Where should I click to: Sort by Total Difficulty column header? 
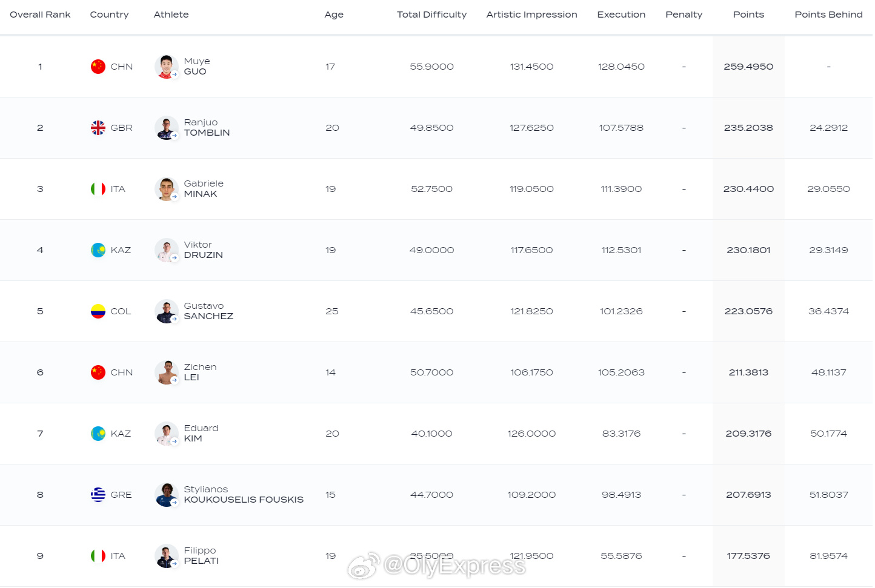coord(431,15)
